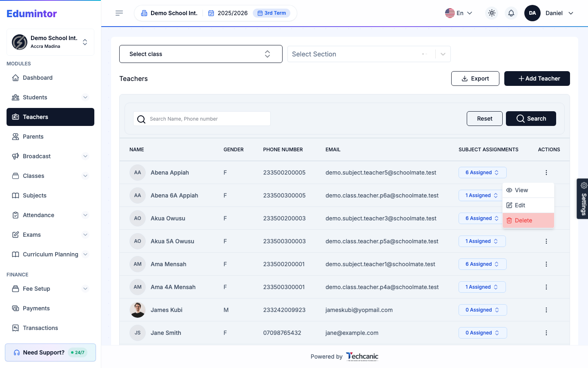Click James Kubi's profile photo
Viewport: 588px width, 368px height.
click(x=138, y=310)
